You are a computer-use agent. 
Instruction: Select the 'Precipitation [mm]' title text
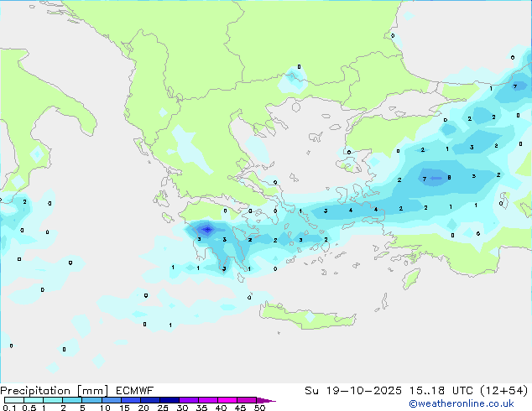55,391
